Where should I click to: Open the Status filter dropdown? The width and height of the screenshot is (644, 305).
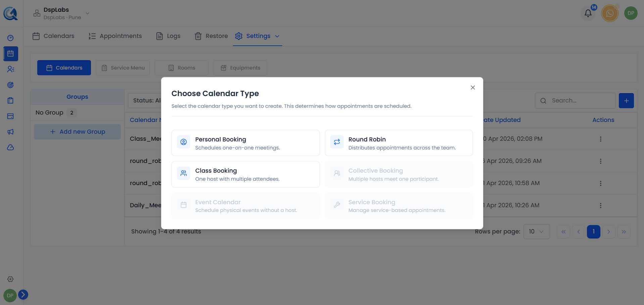click(145, 100)
